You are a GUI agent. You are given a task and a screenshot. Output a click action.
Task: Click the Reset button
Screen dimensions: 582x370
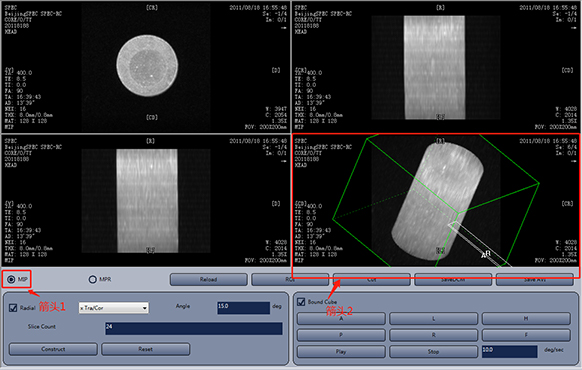pos(146,349)
